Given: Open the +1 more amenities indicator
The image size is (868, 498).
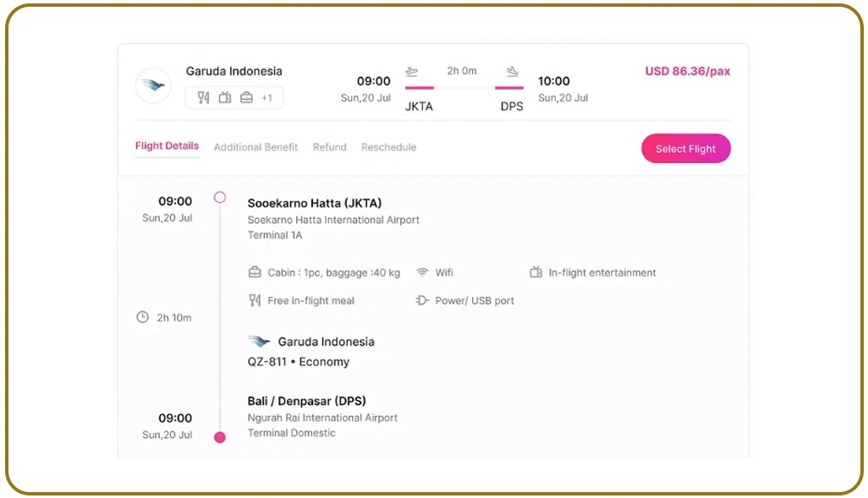Looking at the screenshot, I should (266, 98).
